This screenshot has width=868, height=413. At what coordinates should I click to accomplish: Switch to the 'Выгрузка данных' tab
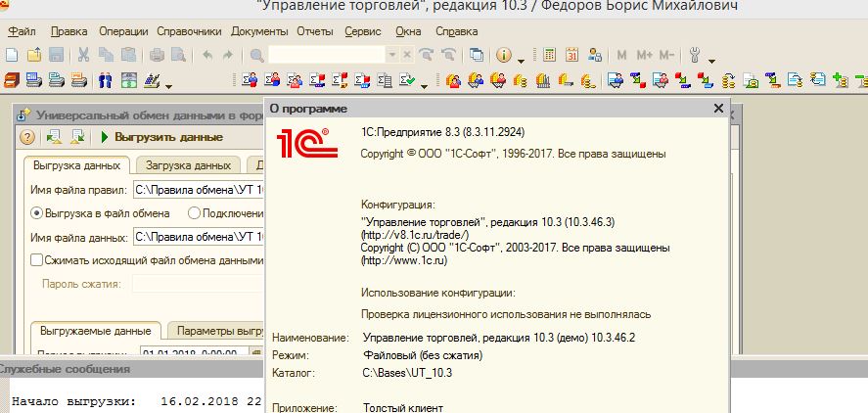click(x=76, y=165)
